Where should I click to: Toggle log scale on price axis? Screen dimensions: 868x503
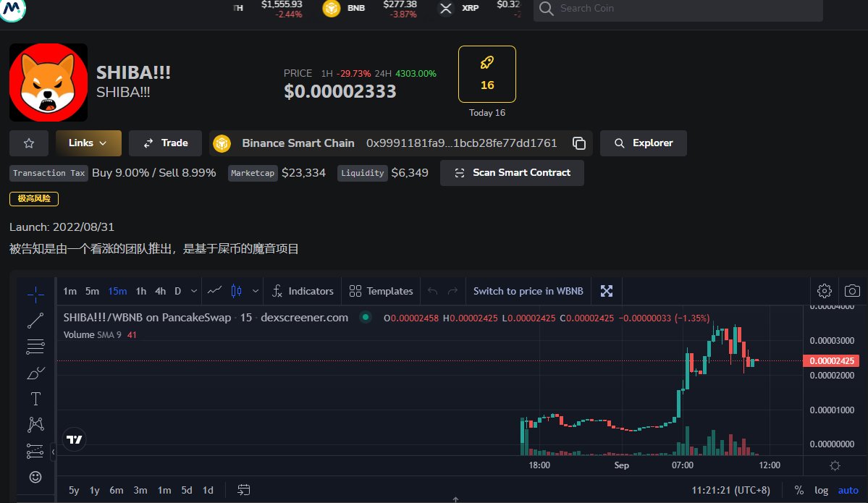pyautogui.click(x=821, y=490)
